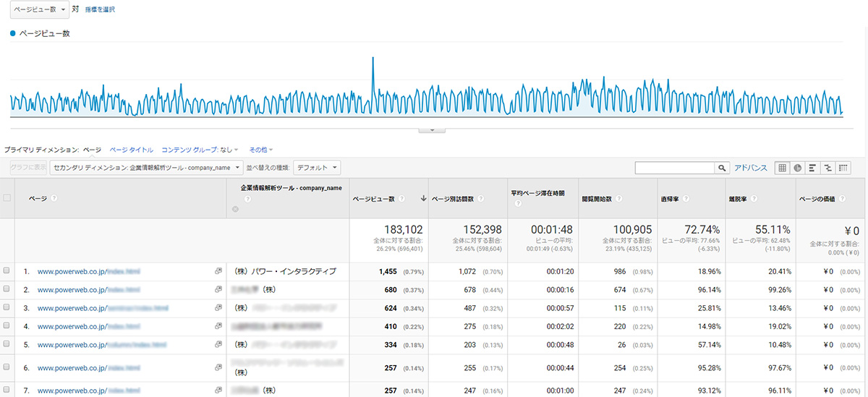The height and width of the screenshot is (397, 868).
Task: Click the help icon beside 離脱率 header
Action: pyautogui.click(x=752, y=198)
